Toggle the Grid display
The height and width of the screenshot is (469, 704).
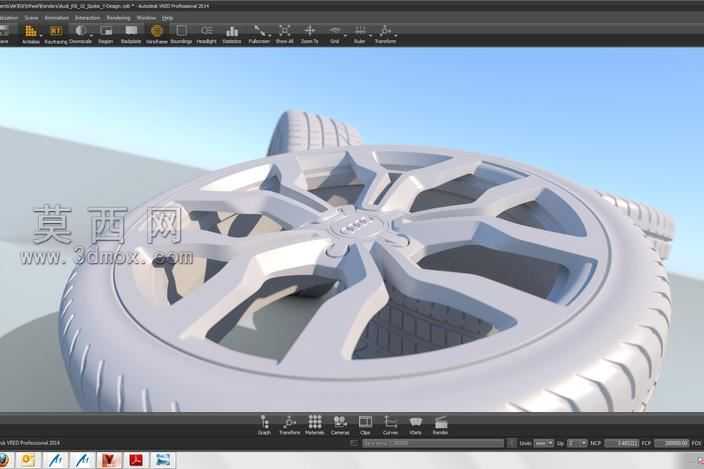[334, 34]
